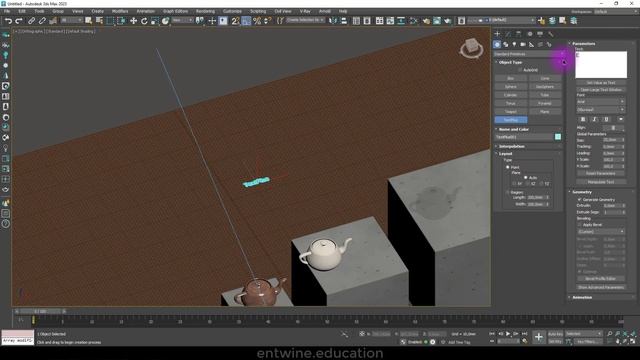Viewport: 640px width, 360px height.
Task: Click into the white Text input box
Action: (x=601, y=64)
